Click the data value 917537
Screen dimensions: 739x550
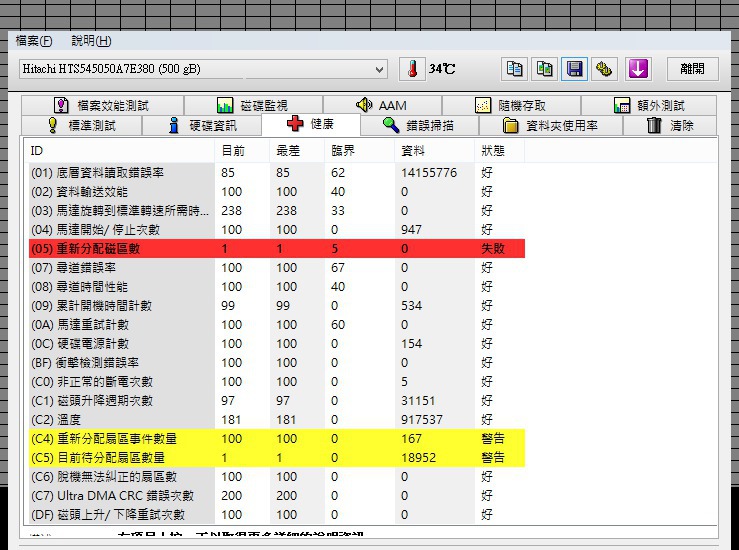[422, 419]
